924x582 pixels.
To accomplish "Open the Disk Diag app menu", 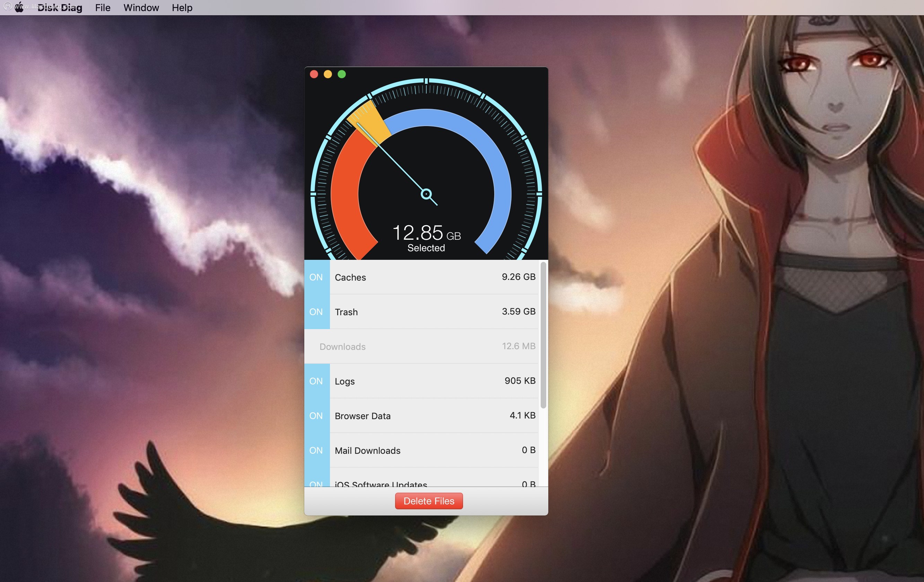I will coord(60,8).
